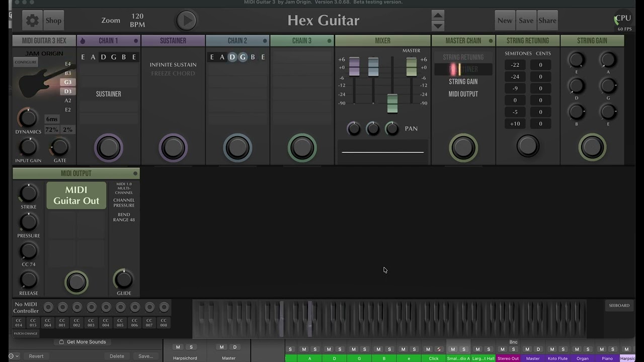Toggle the D string in Chain 2
Viewport: 644px width, 362px height.
coord(232,57)
